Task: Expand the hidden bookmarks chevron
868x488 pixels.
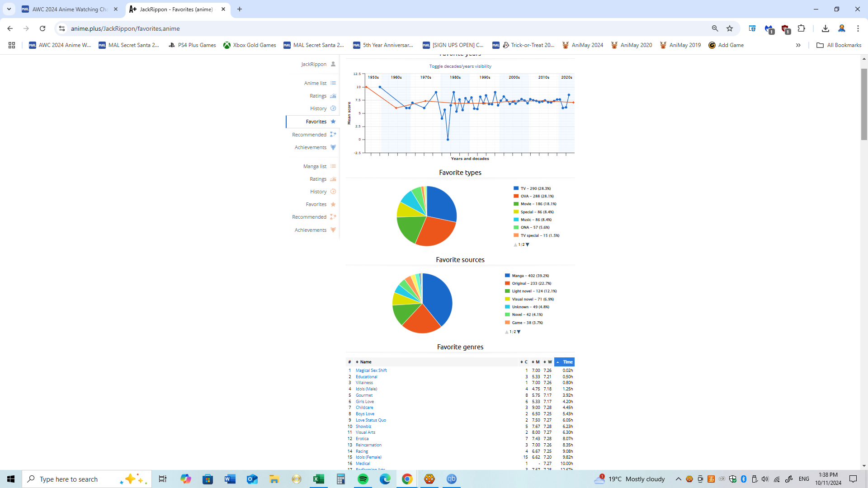Action: (798, 45)
